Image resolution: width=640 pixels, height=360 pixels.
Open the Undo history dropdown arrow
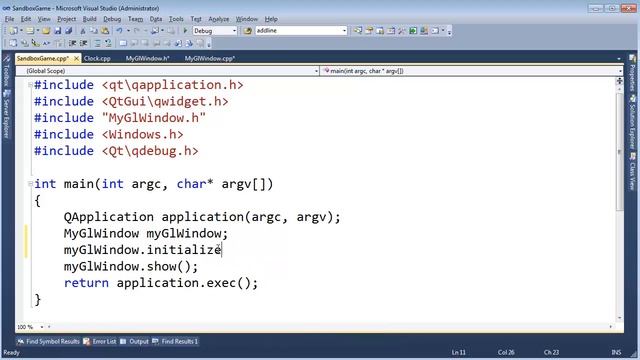[128, 31]
